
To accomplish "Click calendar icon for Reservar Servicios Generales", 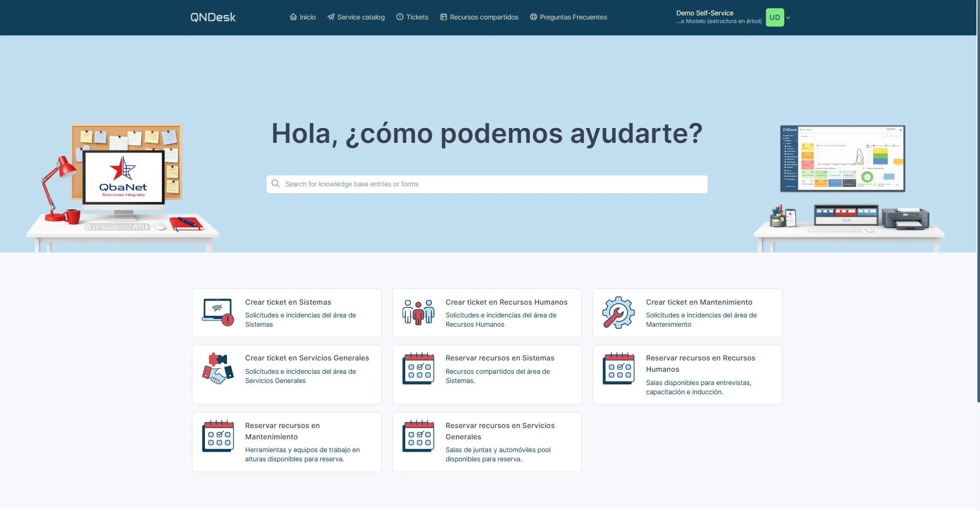I will click(419, 436).
